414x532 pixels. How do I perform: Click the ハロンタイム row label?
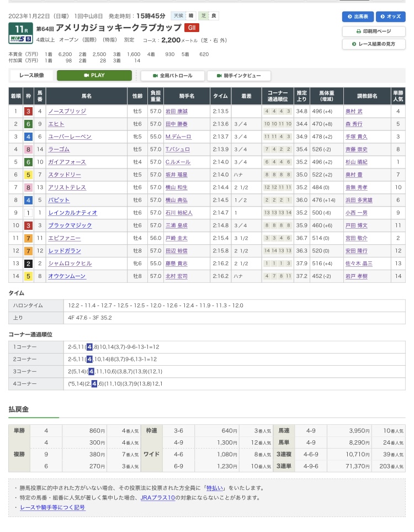tap(36, 305)
